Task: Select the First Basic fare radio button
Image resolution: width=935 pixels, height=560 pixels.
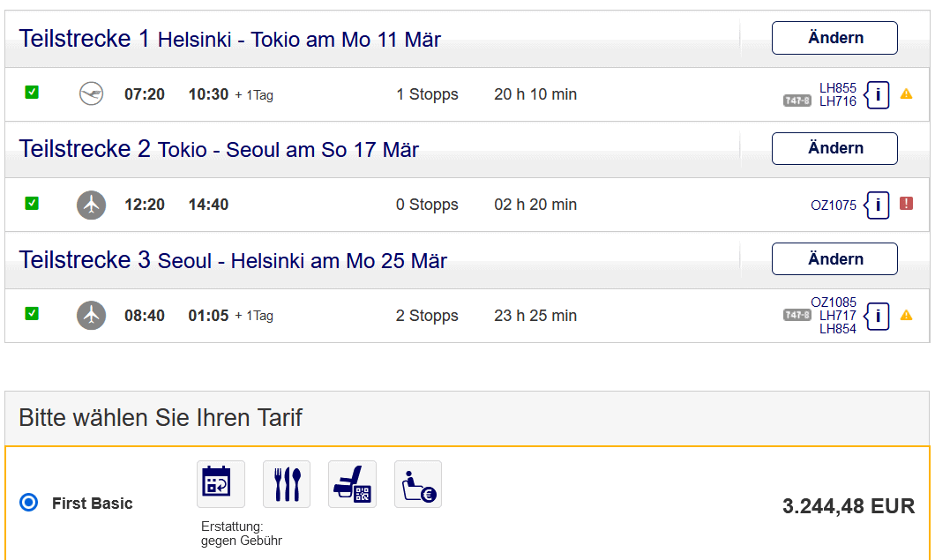Action: pos(29,503)
